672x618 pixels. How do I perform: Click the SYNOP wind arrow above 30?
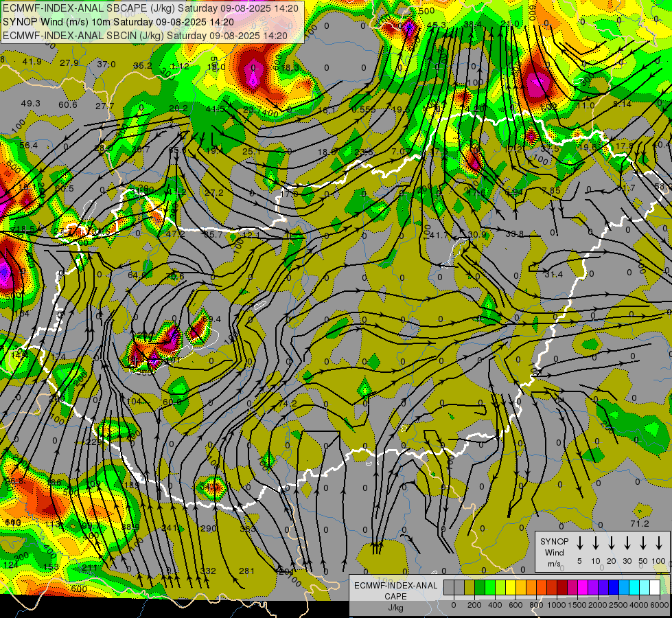[x=627, y=543]
